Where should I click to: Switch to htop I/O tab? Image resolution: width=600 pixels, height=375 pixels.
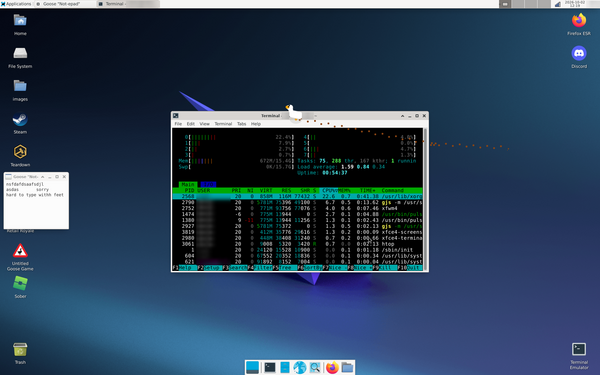[208, 184]
